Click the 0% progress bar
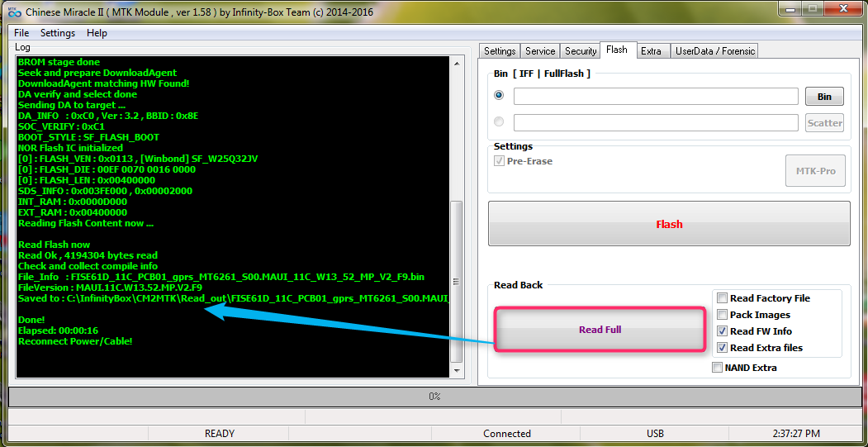The width and height of the screenshot is (868, 447). click(434, 397)
